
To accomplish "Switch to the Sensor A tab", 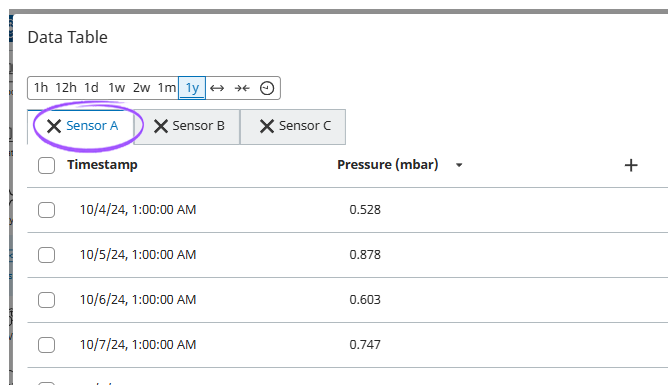I will (x=92, y=126).
